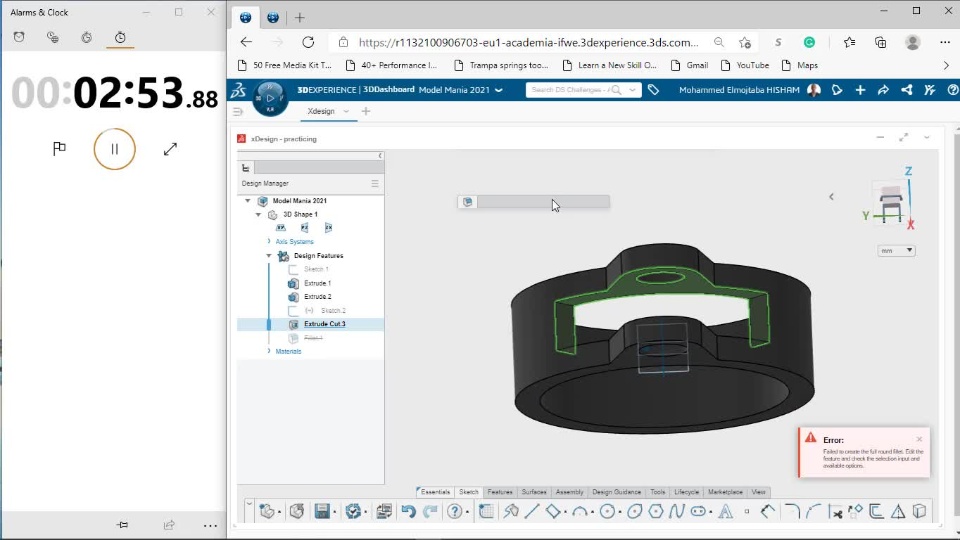The image size is (960, 540).
Task: Select the Text sketch tool
Action: tap(725, 511)
